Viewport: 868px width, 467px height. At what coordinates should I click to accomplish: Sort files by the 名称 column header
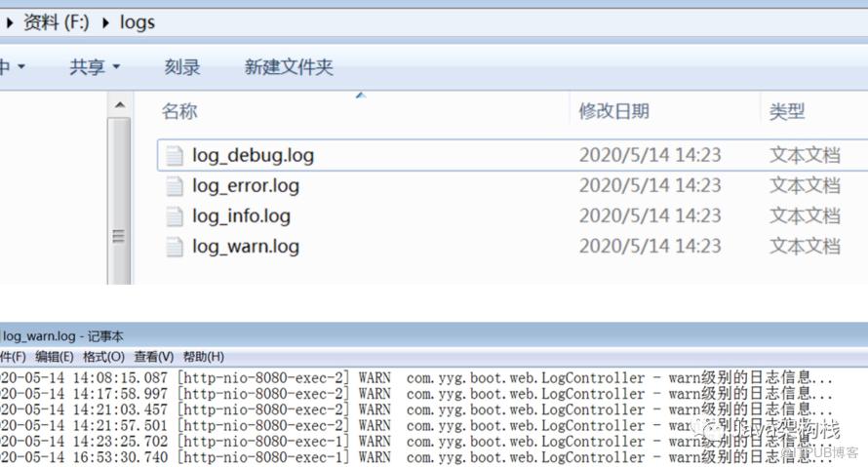pyautogui.click(x=179, y=111)
